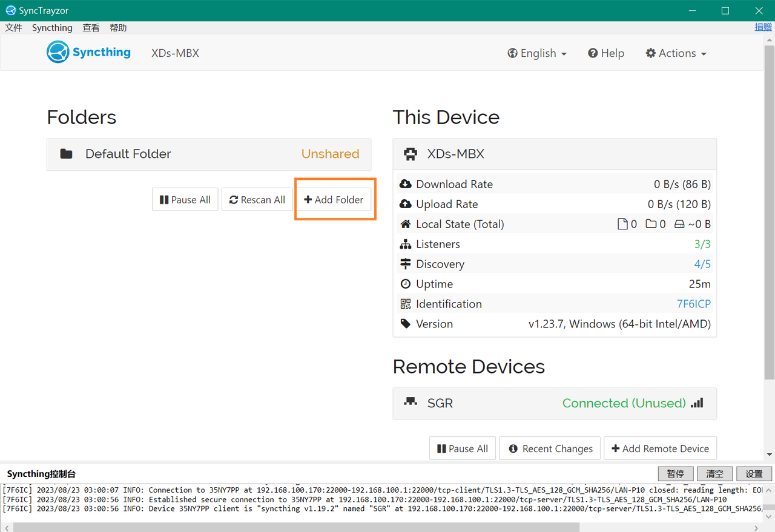Open the 文件 menu

pos(13,28)
